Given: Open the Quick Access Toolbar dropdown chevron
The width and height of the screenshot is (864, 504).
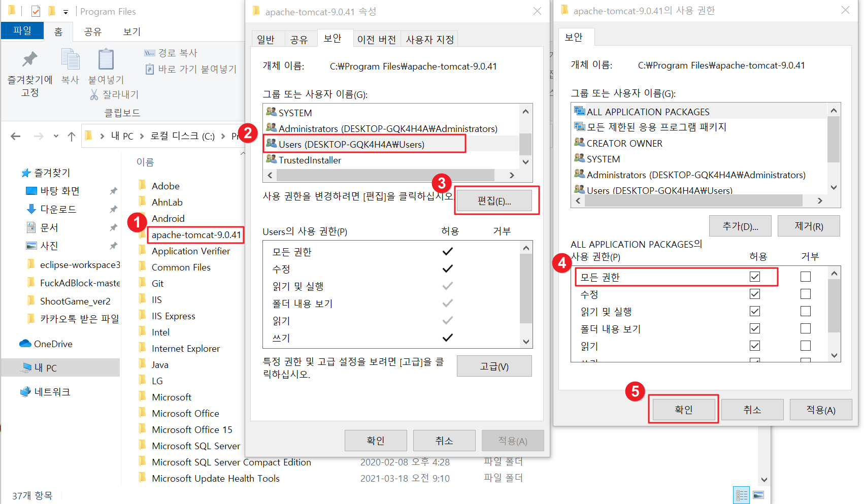Looking at the screenshot, I should [x=66, y=11].
